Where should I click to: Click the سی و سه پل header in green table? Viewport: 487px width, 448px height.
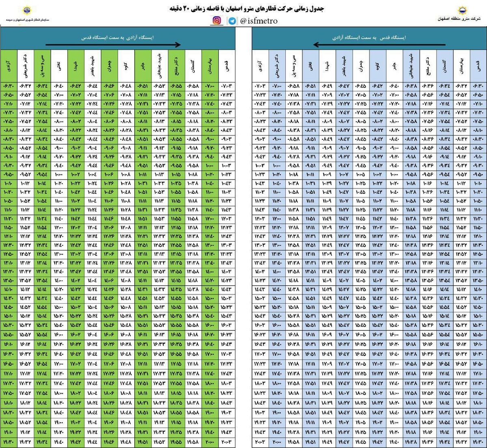pos(42,65)
